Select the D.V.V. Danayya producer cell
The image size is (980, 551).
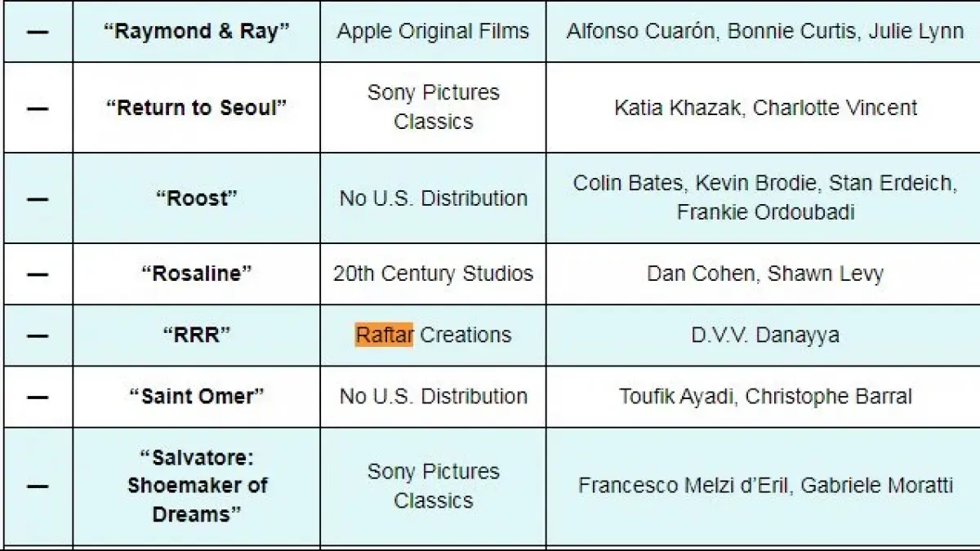(765, 335)
